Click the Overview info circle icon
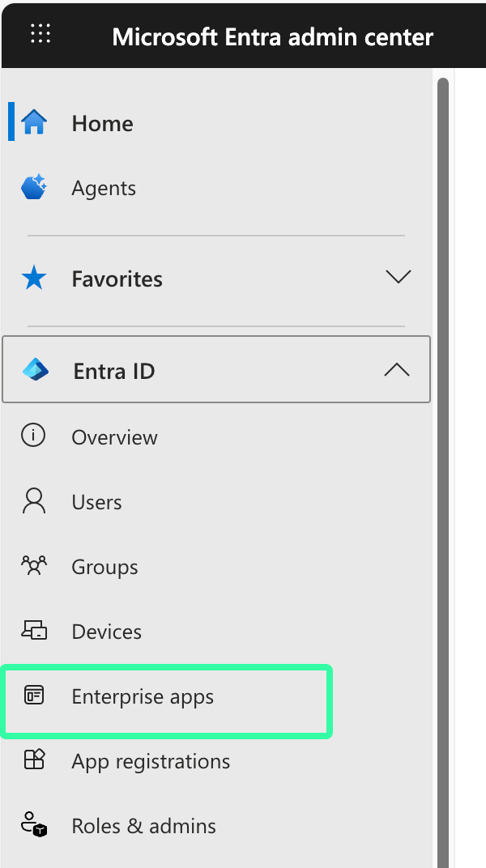The image size is (486, 868). click(33, 436)
